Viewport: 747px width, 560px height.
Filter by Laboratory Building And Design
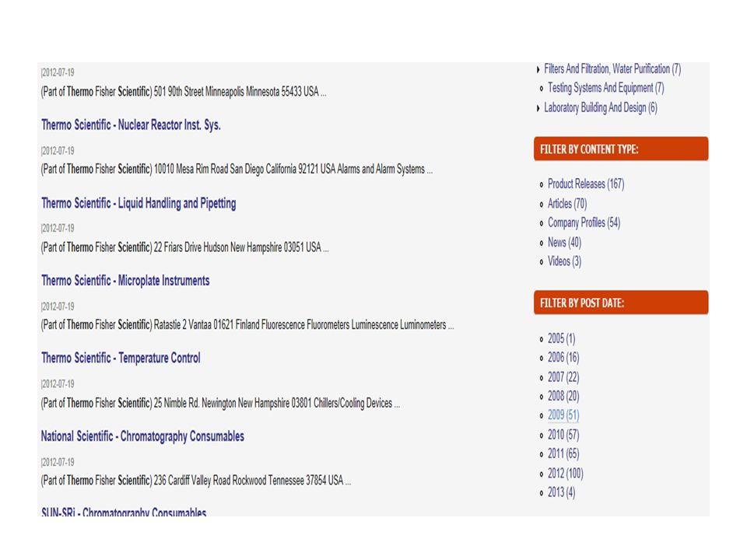point(600,107)
